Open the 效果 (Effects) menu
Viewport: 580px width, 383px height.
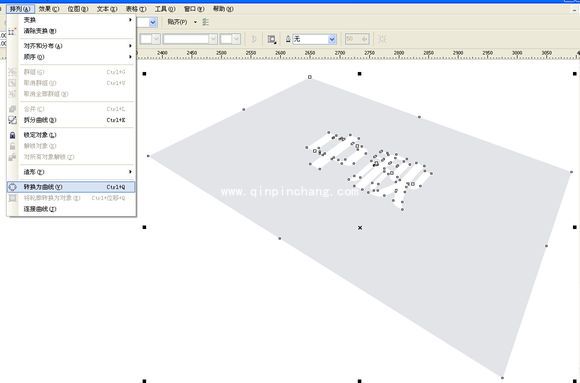49,9
